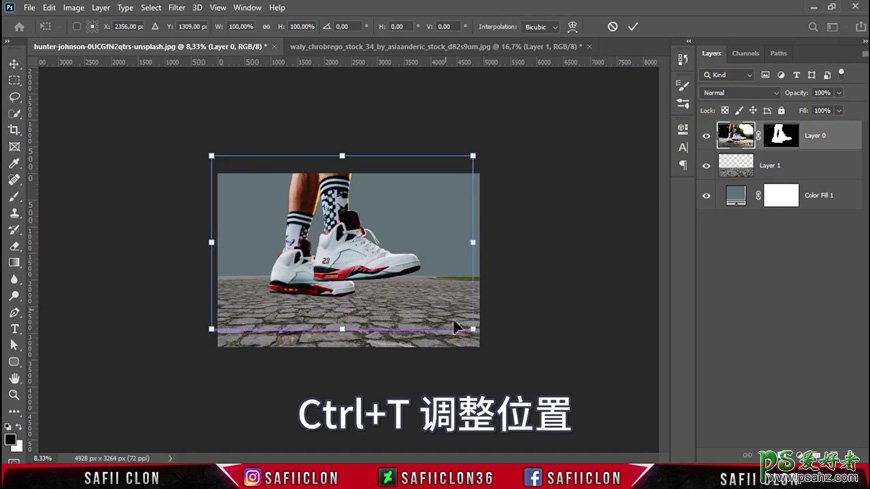The image size is (870, 489).
Task: Select the Rectangular Marquee tool
Action: point(14,80)
